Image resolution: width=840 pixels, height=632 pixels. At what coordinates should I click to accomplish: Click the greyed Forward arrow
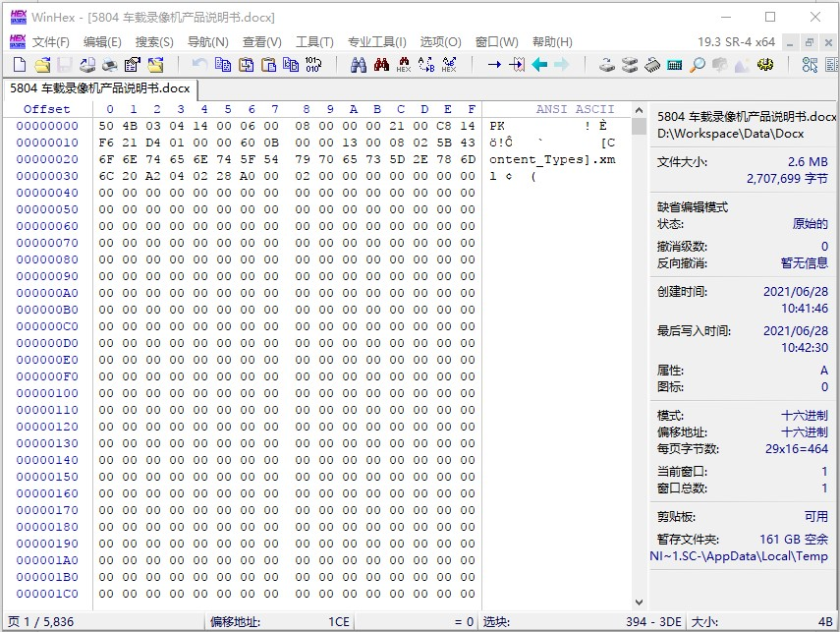coord(561,65)
